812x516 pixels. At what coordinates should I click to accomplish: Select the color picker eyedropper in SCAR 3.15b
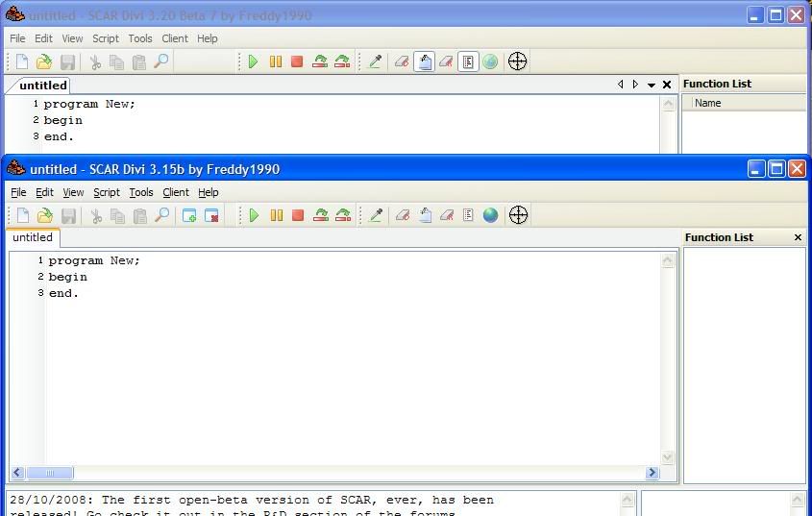click(x=376, y=215)
